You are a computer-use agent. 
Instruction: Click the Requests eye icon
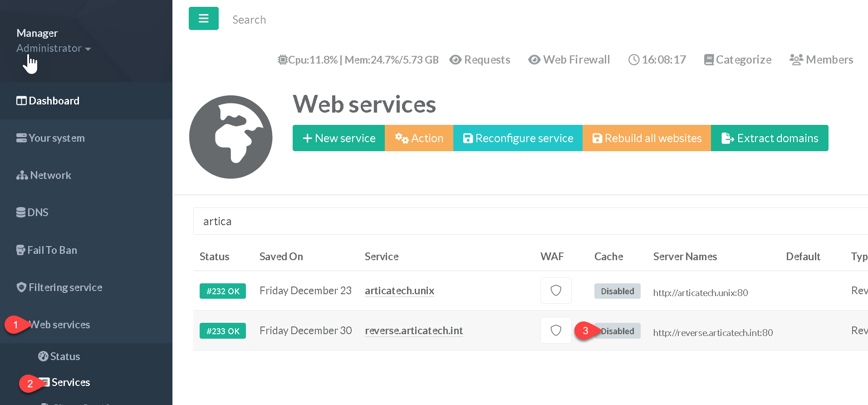click(455, 60)
